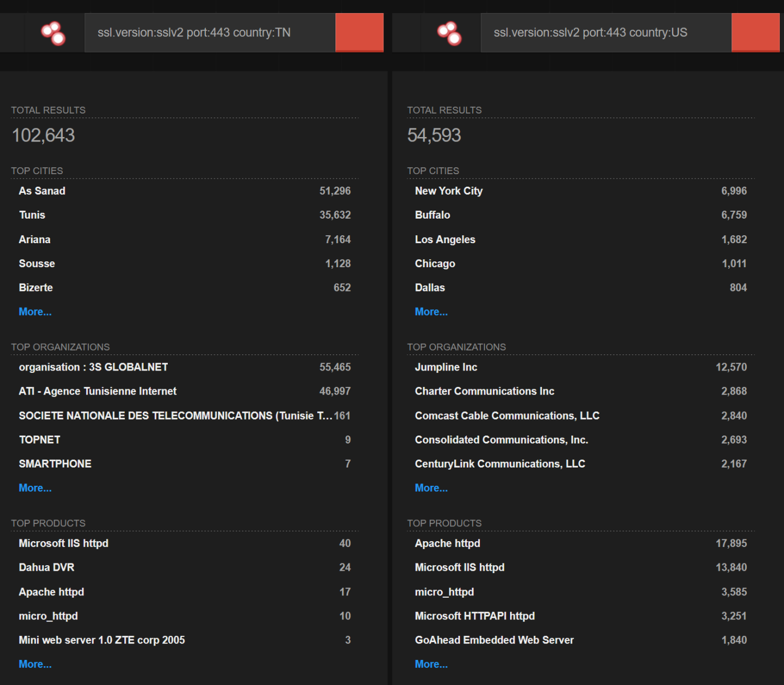Select Jumpline Inc organization

(x=446, y=367)
